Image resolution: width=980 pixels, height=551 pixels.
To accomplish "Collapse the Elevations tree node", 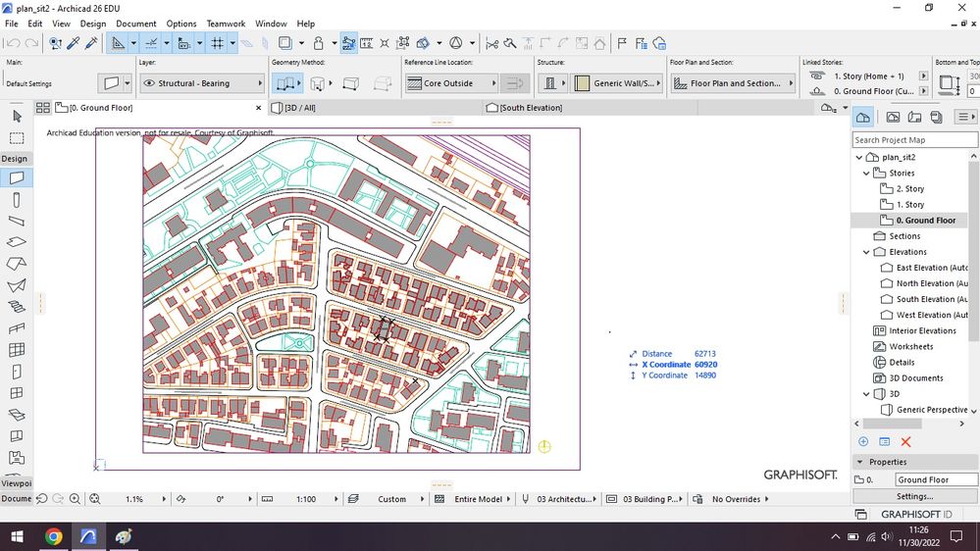I will pos(867,252).
